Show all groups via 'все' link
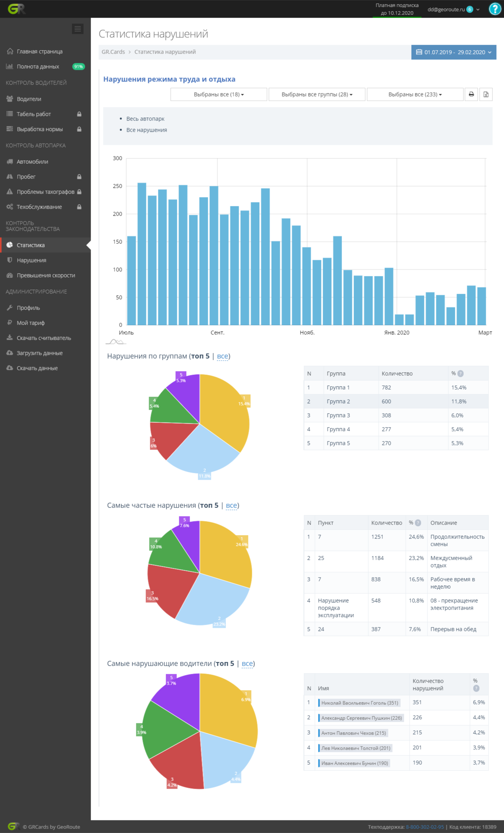Image resolution: width=504 pixels, height=833 pixels. [x=223, y=356]
